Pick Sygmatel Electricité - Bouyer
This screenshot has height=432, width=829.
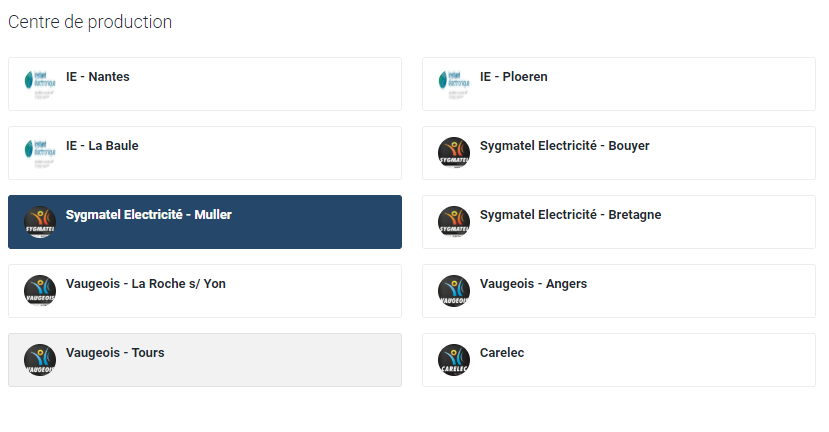pyautogui.click(x=564, y=146)
